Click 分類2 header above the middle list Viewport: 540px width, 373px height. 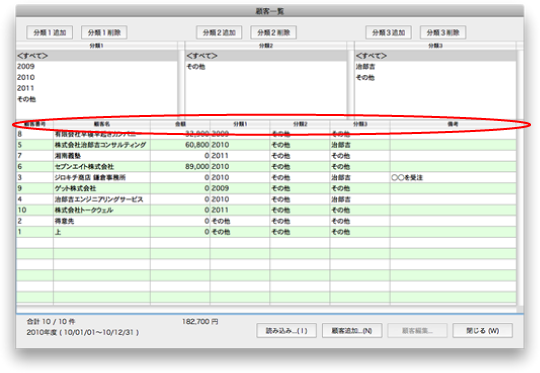[266, 45]
